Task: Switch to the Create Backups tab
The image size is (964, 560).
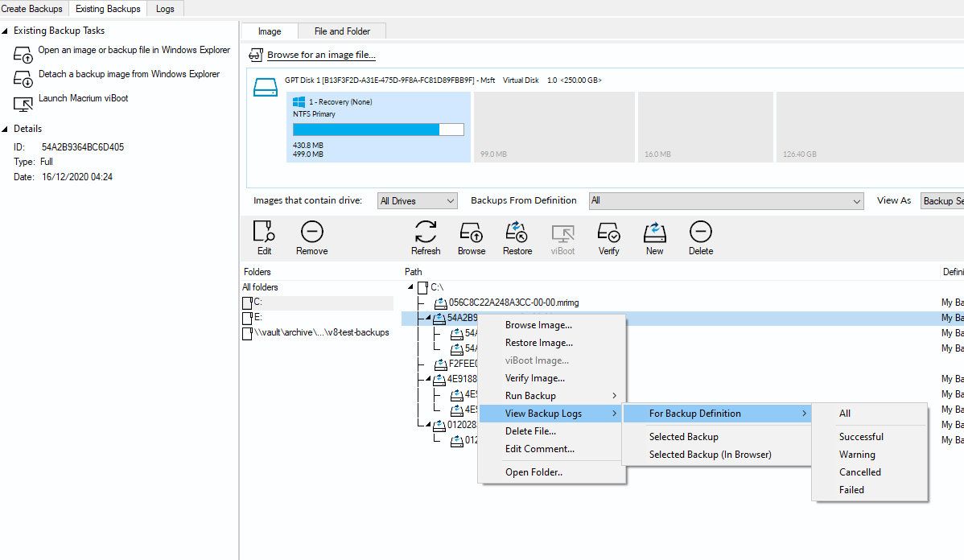Action: coord(32,9)
